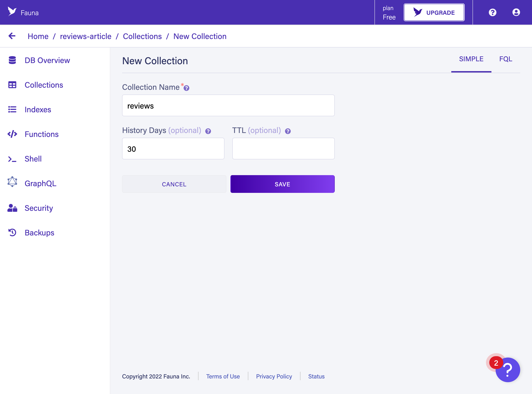This screenshot has width=532, height=394.
Task: Open Backups from the sidebar
Action: coord(39,232)
